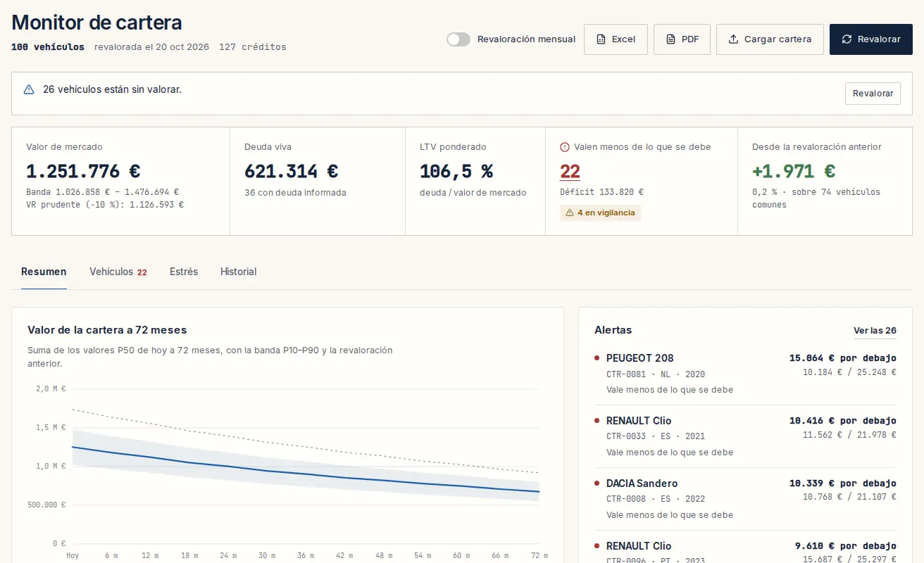
Task: Export the portfolio to Excel
Action: [x=616, y=39]
